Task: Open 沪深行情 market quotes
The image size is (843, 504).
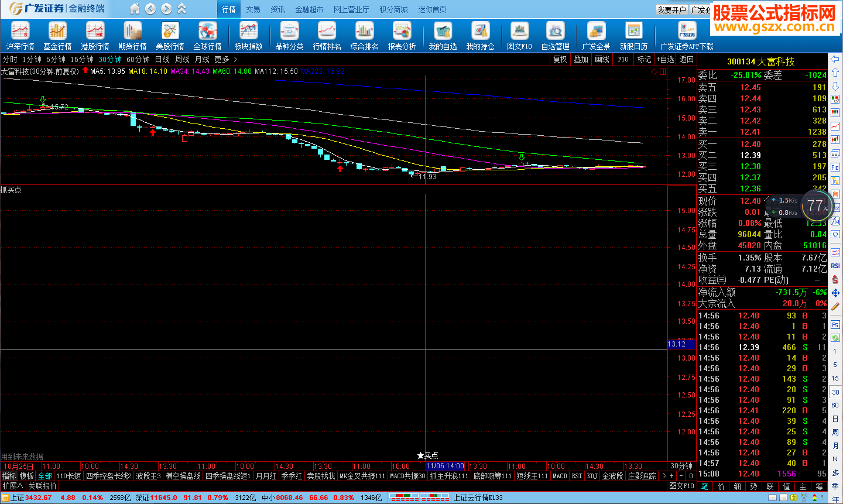Action: click(x=20, y=36)
